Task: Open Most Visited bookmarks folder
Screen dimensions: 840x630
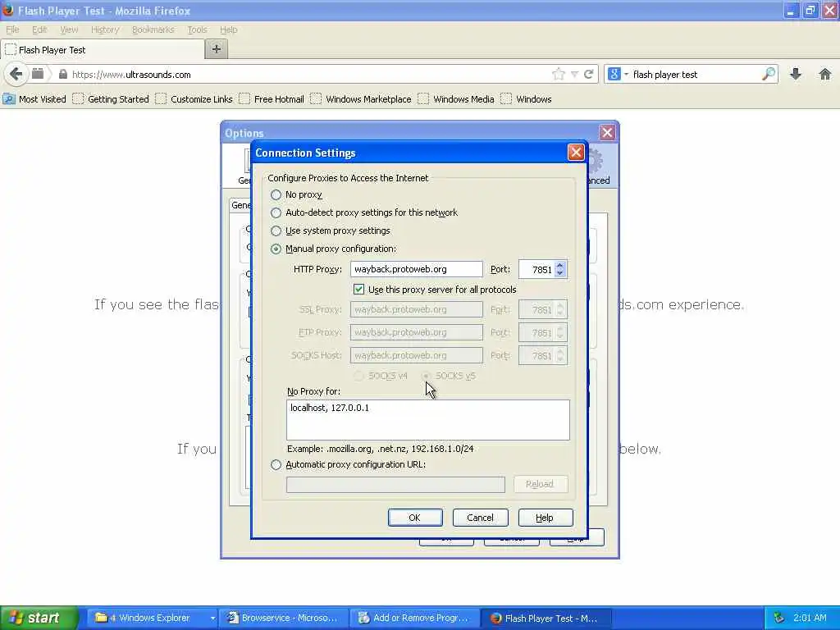Action: 34,99
